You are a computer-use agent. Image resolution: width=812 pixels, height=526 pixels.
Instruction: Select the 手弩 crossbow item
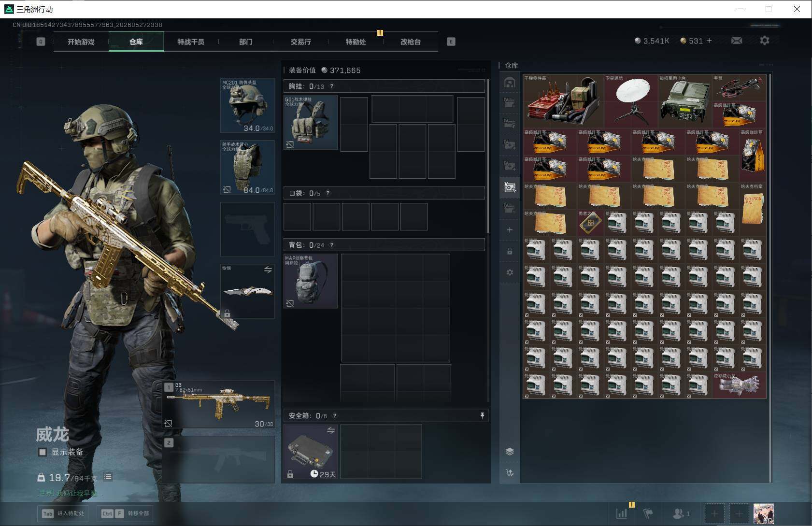click(x=739, y=87)
